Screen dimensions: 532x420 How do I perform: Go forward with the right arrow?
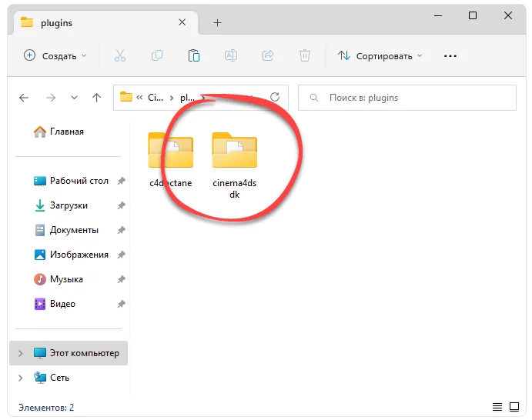[x=51, y=98]
